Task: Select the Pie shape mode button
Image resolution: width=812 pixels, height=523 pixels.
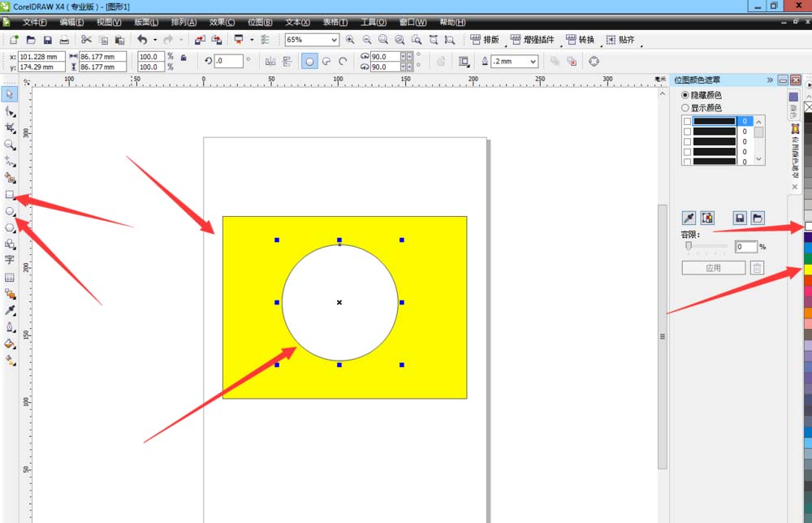Action: (x=326, y=61)
